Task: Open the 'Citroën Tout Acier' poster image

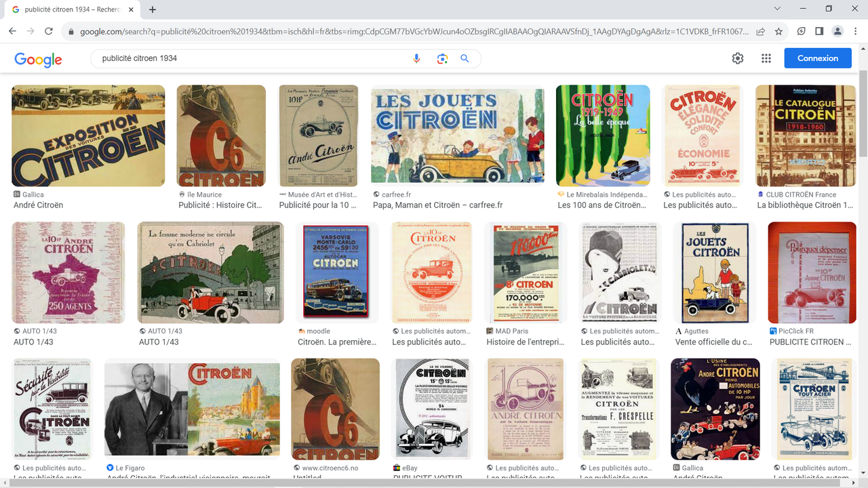Action: (x=813, y=409)
